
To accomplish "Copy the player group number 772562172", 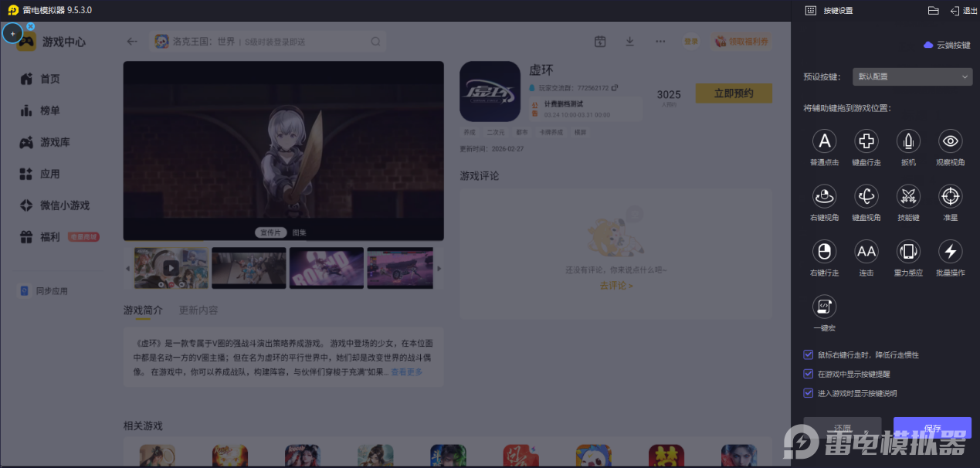I will click(x=615, y=88).
